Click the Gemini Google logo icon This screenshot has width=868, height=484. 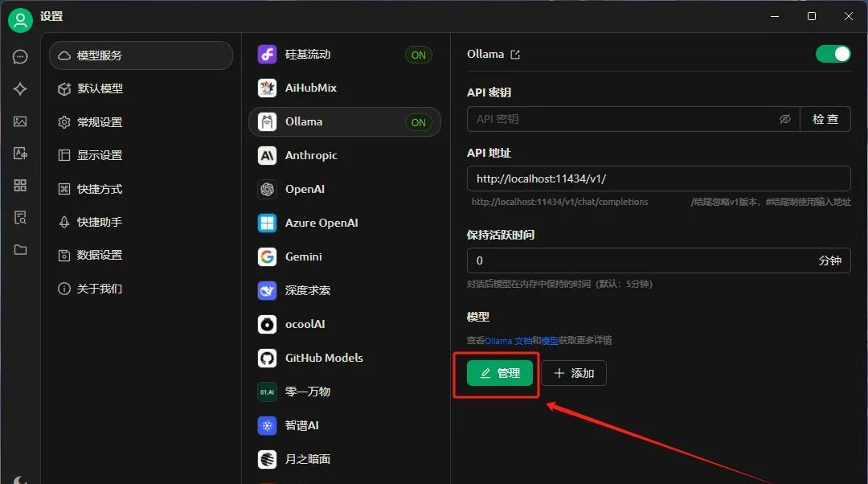pyautogui.click(x=268, y=257)
